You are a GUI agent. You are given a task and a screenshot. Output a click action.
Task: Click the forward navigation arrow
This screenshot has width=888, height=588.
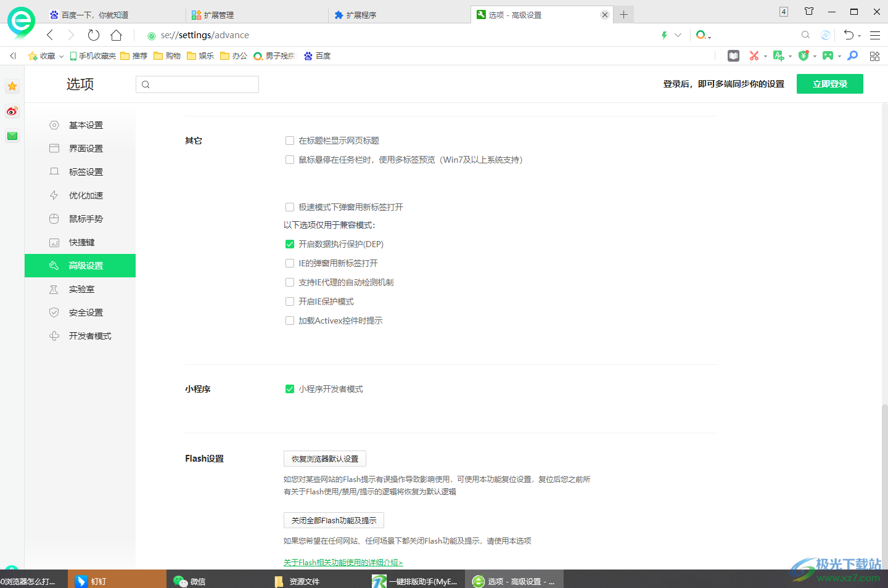click(71, 35)
